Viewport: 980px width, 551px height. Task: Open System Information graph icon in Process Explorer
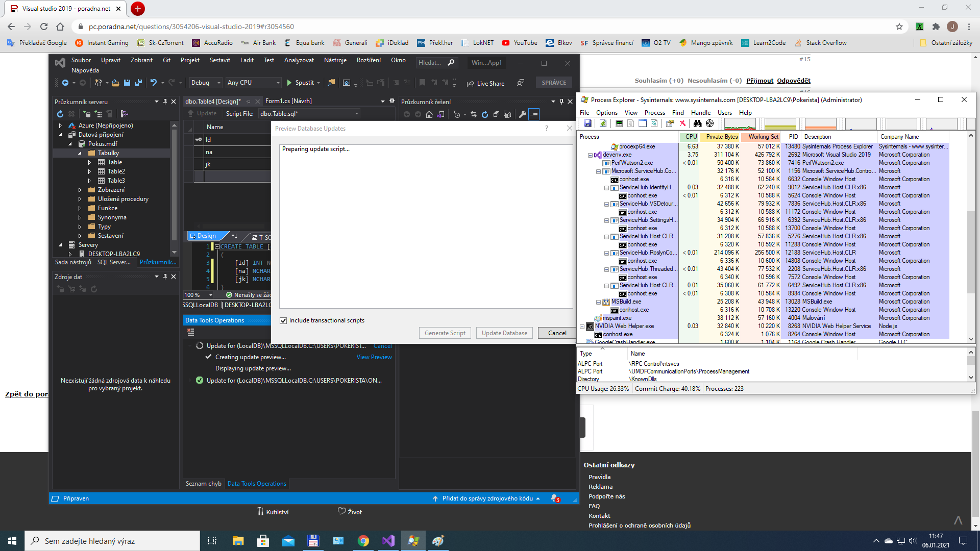pyautogui.click(x=619, y=123)
